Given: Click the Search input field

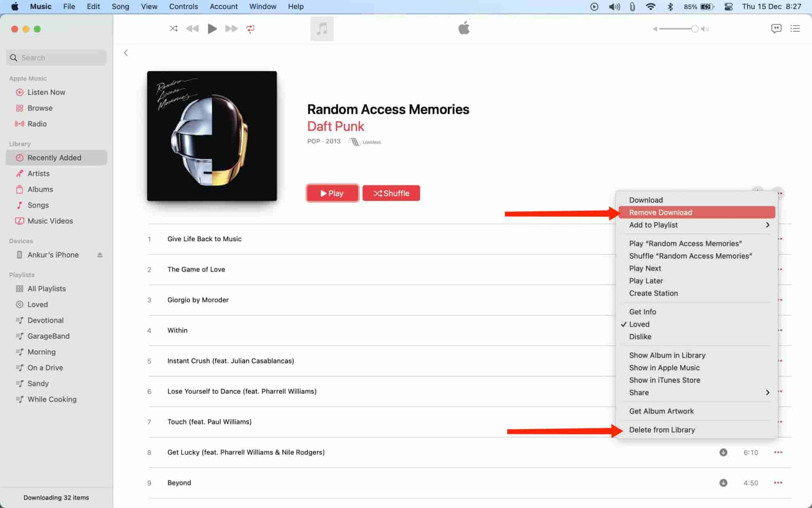Looking at the screenshot, I should pyautogui.click(x=56, y=58).
